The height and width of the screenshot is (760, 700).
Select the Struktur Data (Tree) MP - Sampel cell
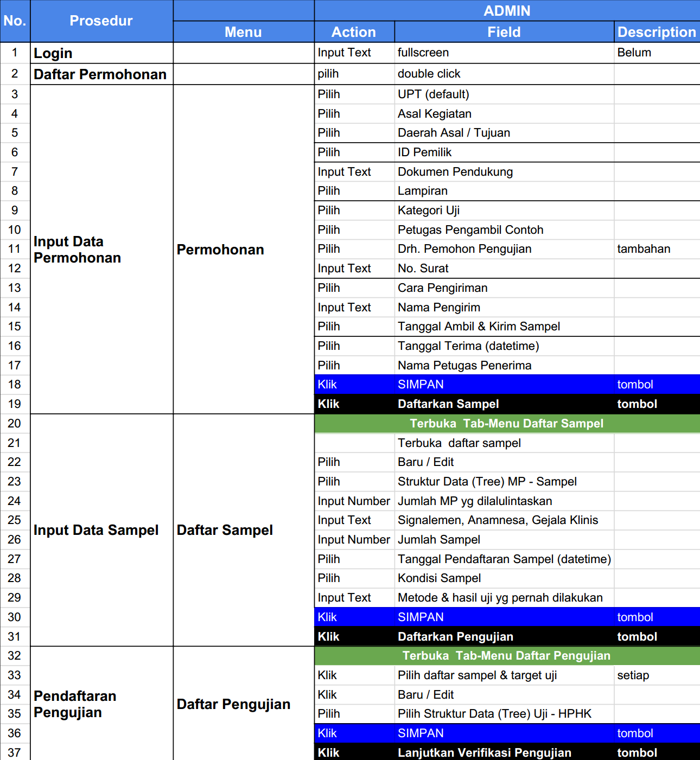coord(504,482)
